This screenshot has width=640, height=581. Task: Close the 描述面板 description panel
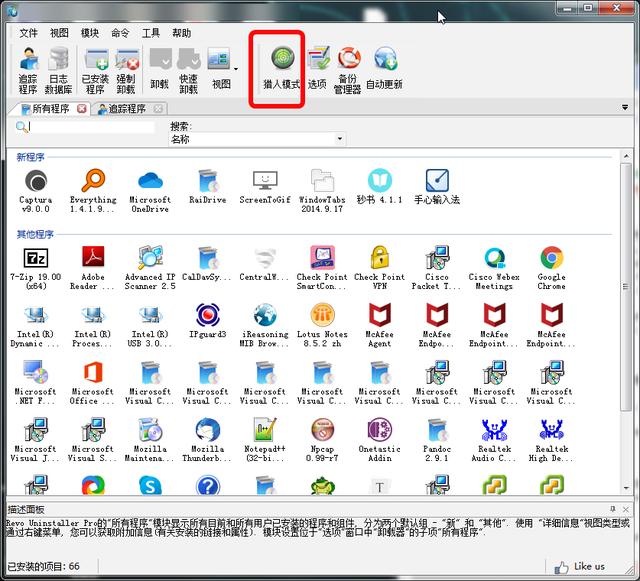point(626,509)
